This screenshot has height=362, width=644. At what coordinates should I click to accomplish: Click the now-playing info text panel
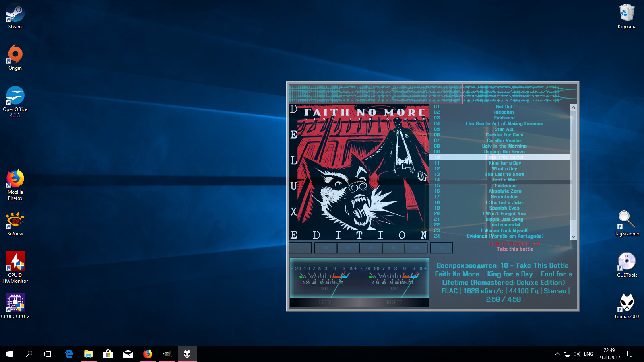point(503,282)
